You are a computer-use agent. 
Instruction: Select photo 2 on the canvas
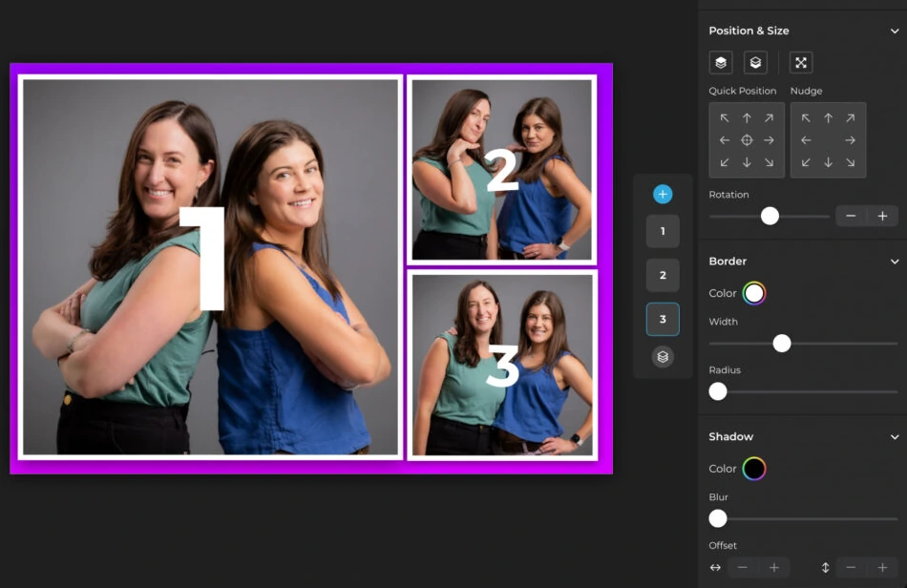pos(502,169)
